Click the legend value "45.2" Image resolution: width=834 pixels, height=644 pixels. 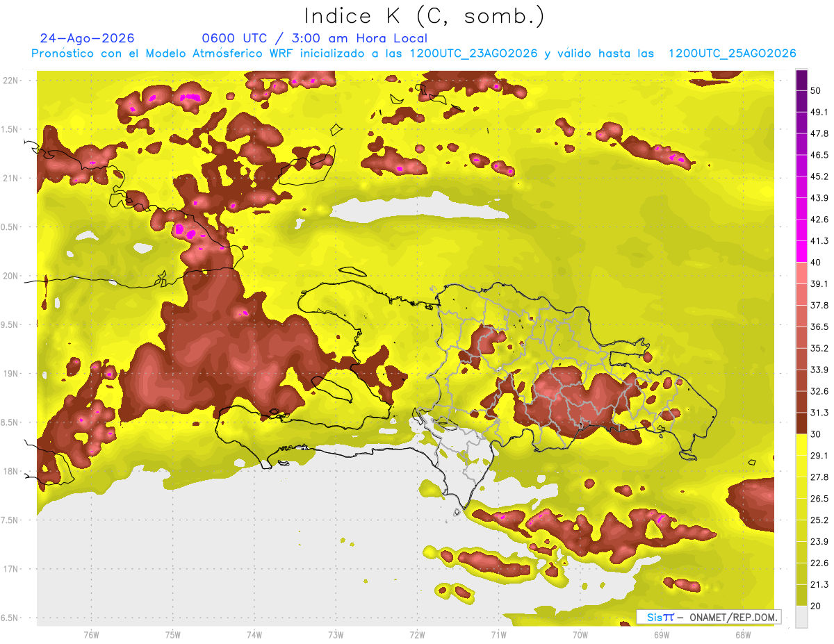tap(819, 176)
